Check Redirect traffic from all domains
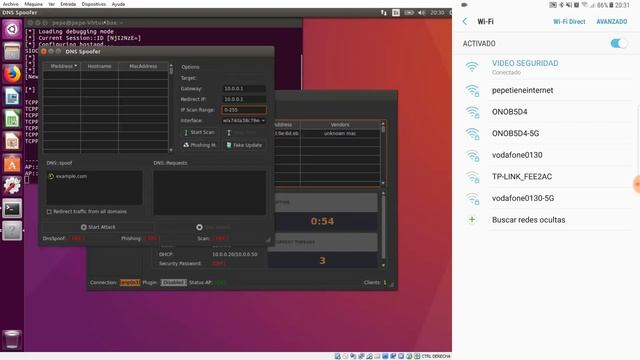 49,212
